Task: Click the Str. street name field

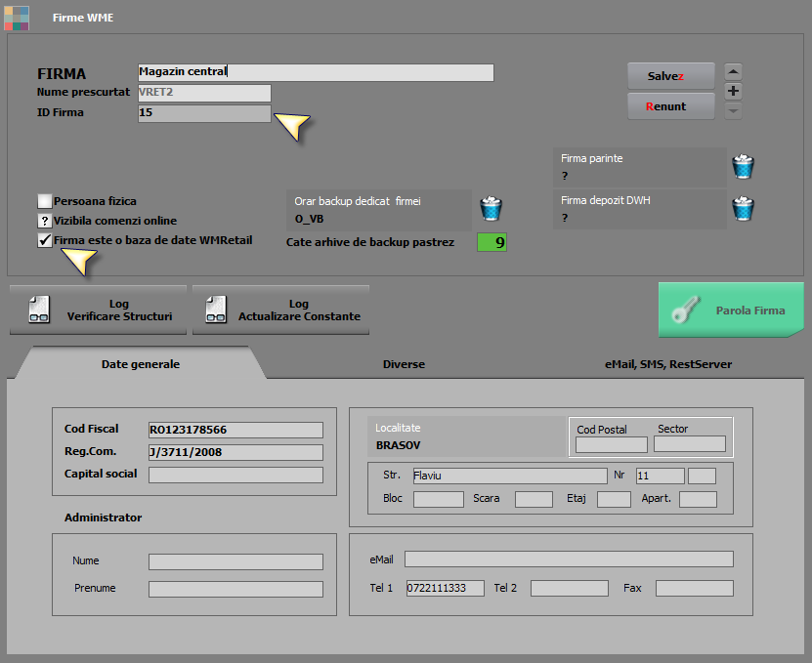Action: (510, 476)
